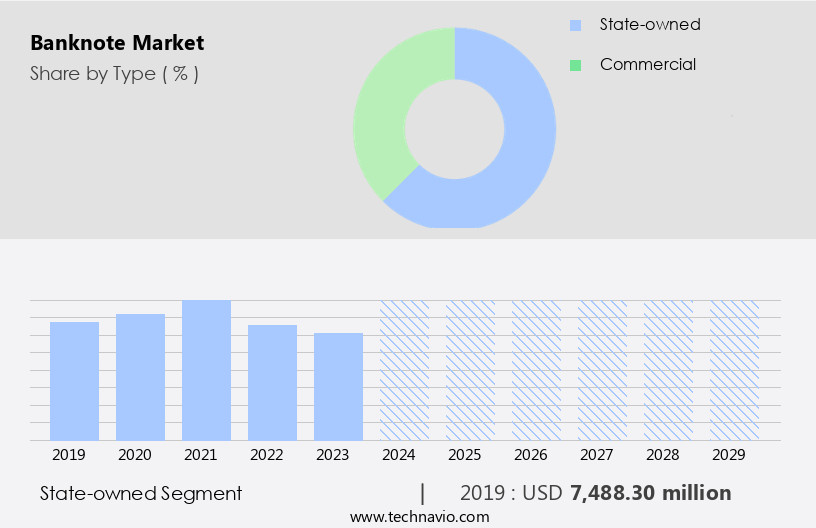Select the Commercial legend label
Viewport: 816px width, 528px height.
(647, 65)
